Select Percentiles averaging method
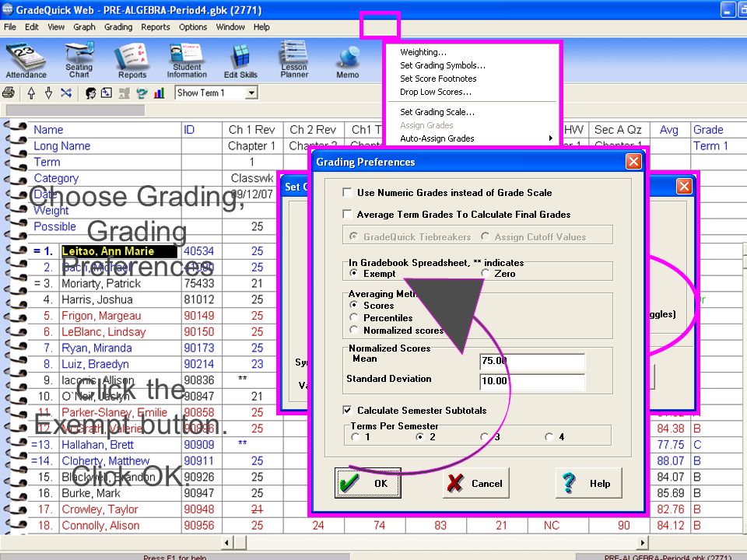 (x=353, y=317)
